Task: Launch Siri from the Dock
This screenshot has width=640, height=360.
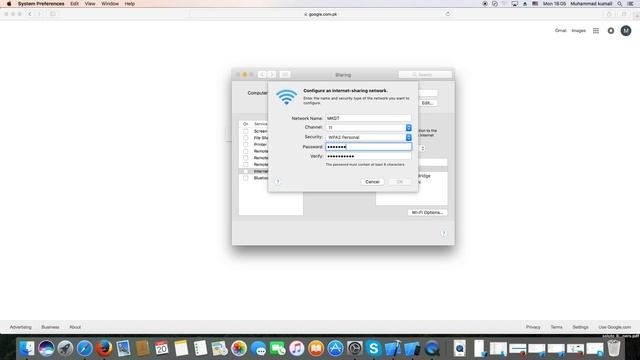Action: click(x=46, y=348)
